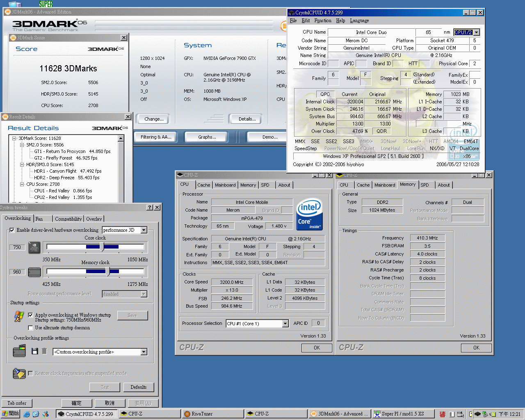Click the Windows startup settings icon

pyautogui.click(x=19, y=316)
